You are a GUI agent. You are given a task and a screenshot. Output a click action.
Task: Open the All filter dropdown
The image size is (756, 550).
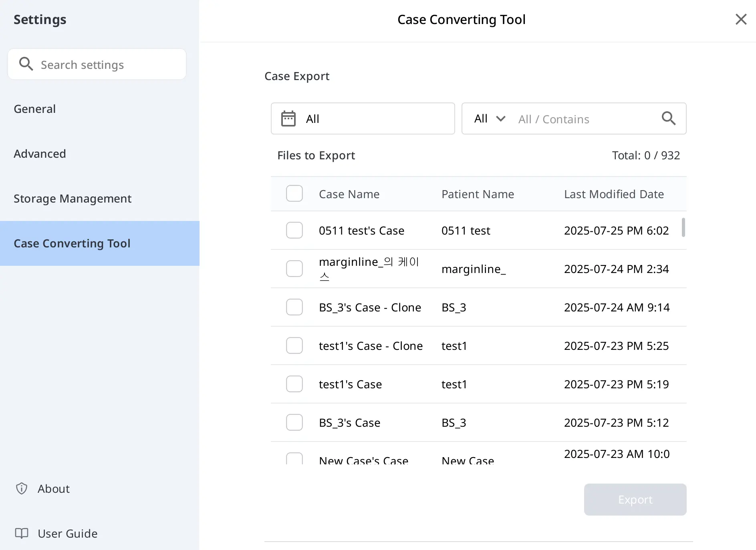point(489,118)
